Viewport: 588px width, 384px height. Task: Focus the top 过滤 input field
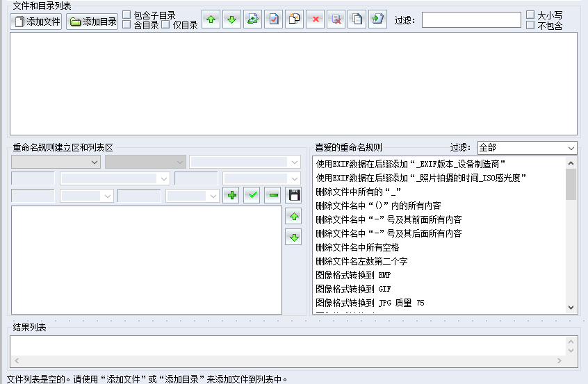point(471,20)
